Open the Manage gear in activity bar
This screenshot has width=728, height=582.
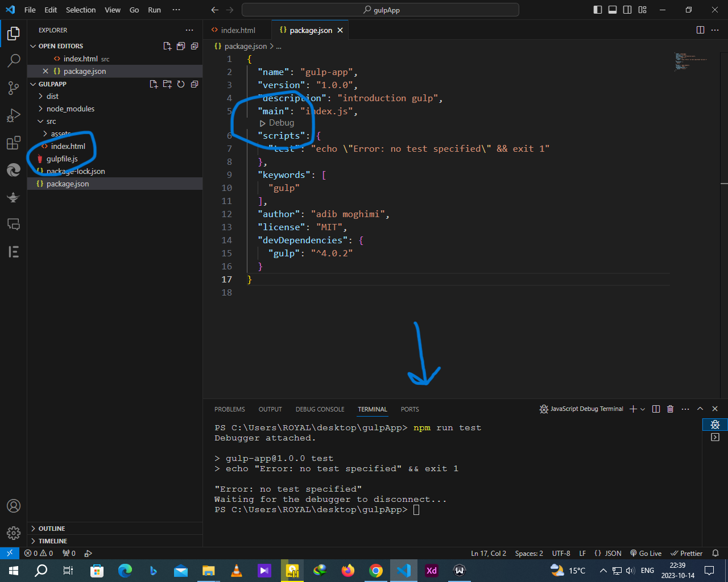(14, 533)
